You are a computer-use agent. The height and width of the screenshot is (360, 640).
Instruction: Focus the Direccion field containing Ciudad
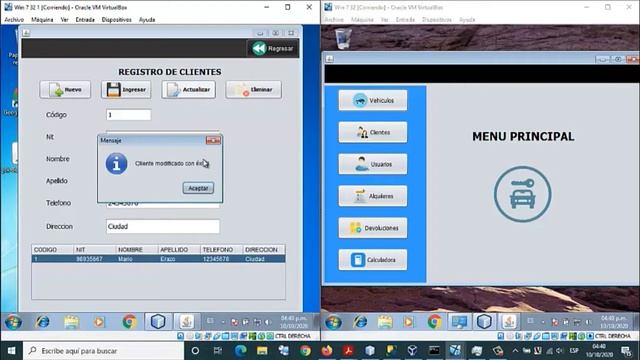[x=163, y=227]
